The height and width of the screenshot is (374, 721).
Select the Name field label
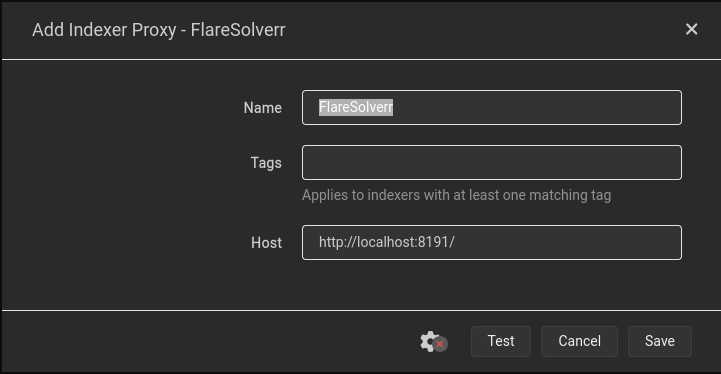coord(263,108)
